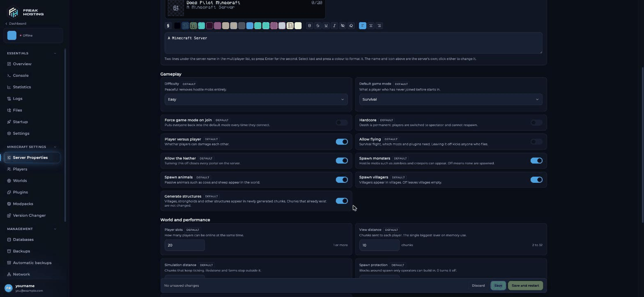Align the MOTD text left
The width and height of the screenshot is (644, 297).
click(362, 25)
